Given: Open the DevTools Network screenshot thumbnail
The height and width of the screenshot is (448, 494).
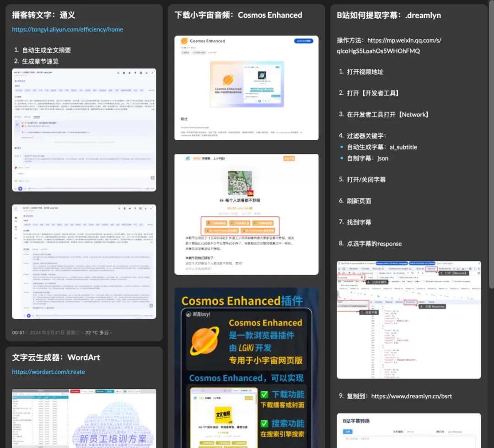Looking at the screenshot, I should [x=408, y=320].
